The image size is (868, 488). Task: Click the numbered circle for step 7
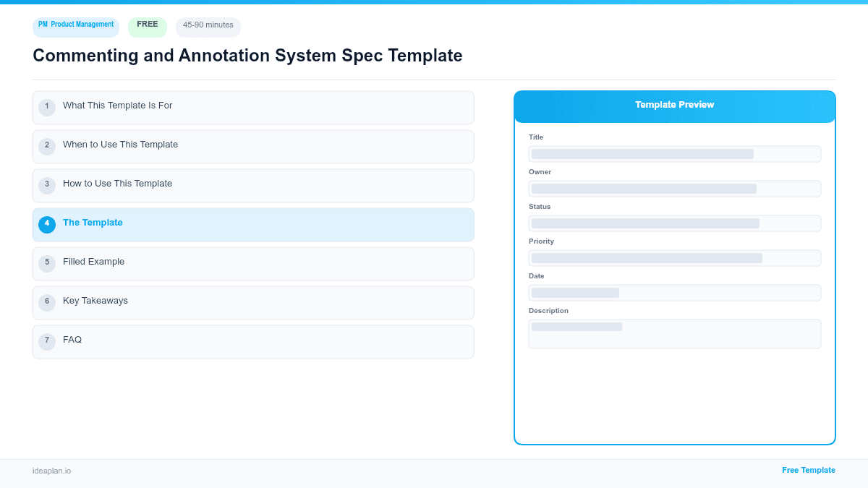tap(47, 341)
